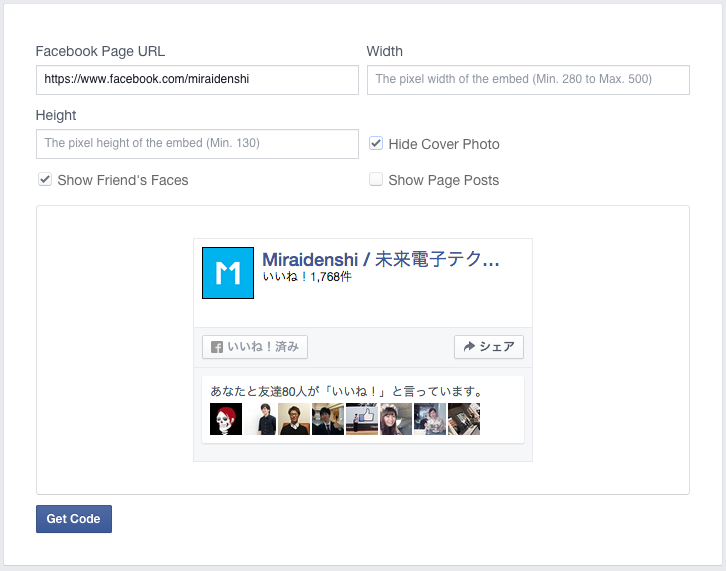Click the Width input field
The width and height of the screenshot is (726, 571).
(528, 80)
